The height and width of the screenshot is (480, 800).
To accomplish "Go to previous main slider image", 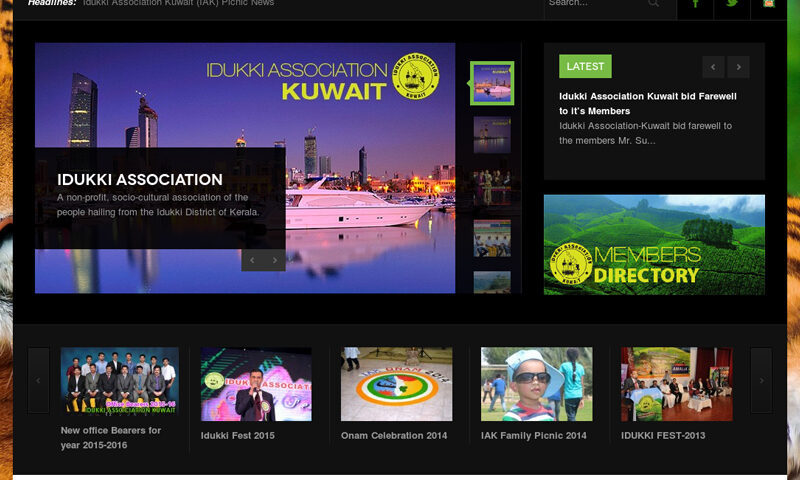I will coord(252,260).
